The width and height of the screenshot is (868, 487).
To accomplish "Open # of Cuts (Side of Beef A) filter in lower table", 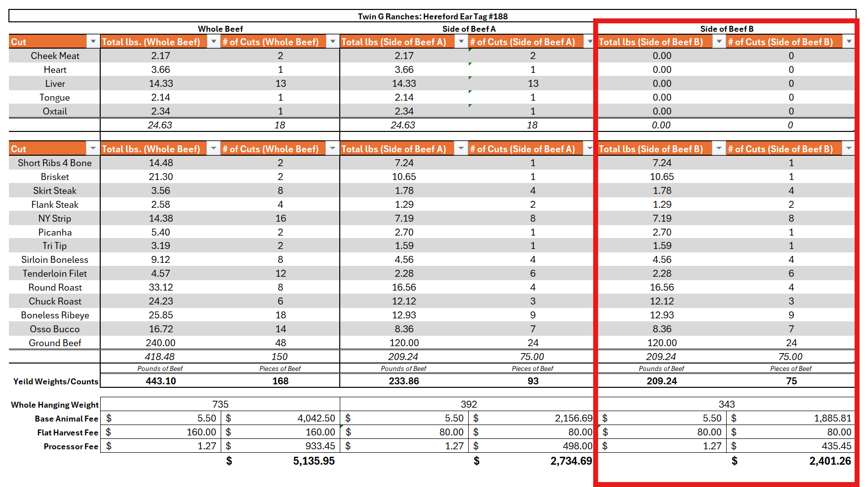I will pos(589,149).
